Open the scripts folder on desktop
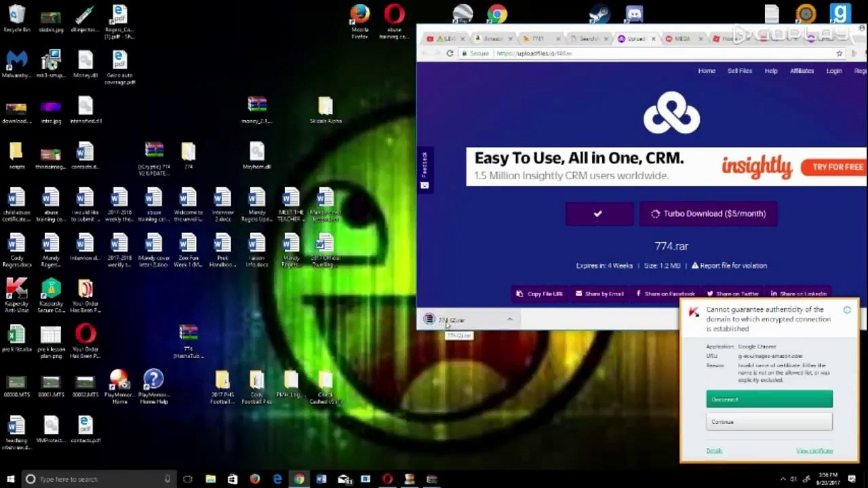 (16, 156)
